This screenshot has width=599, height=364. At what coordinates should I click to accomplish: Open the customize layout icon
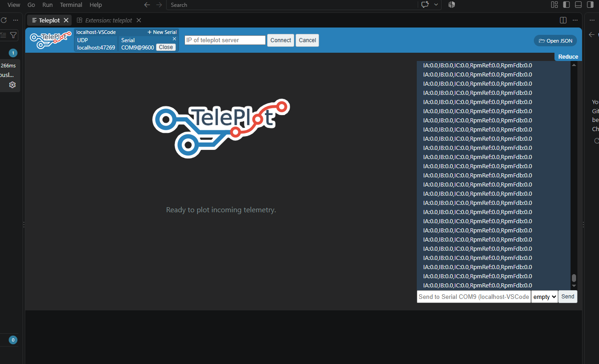coord(554,5)
